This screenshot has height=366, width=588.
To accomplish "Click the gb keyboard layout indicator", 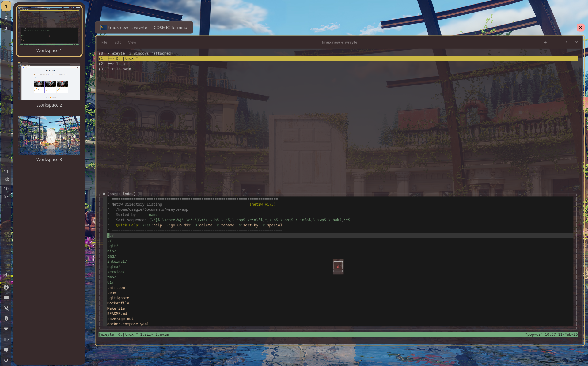I will (x=6, y=275).
